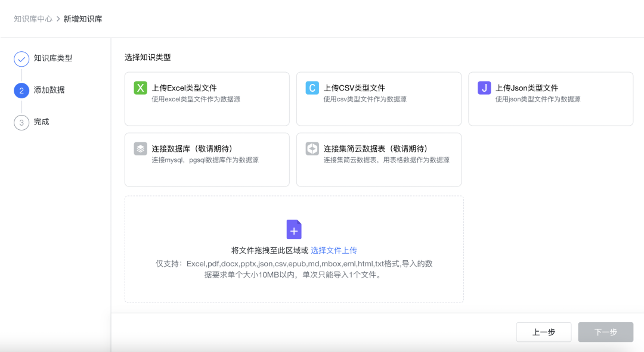This screenshot has width=644, height=352.
Task: Click the blue CSV file type icon
Action: pyautogui.click(x=312, y=88)
